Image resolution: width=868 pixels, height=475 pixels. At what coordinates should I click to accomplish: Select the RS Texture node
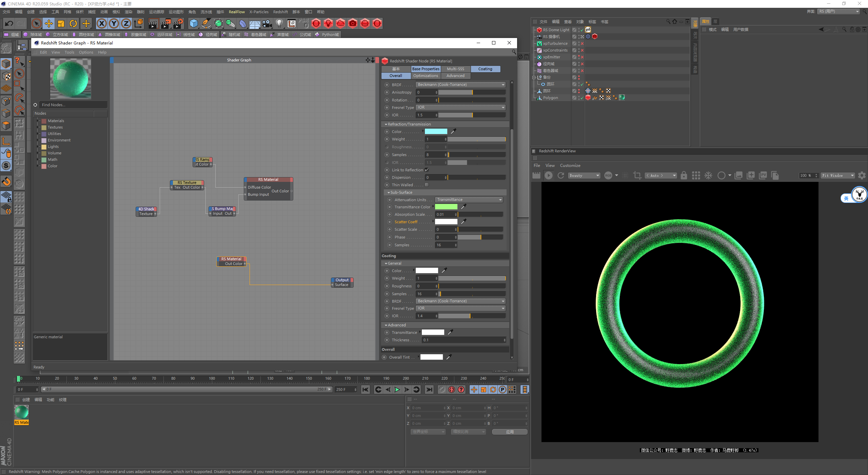coord(187,183)
